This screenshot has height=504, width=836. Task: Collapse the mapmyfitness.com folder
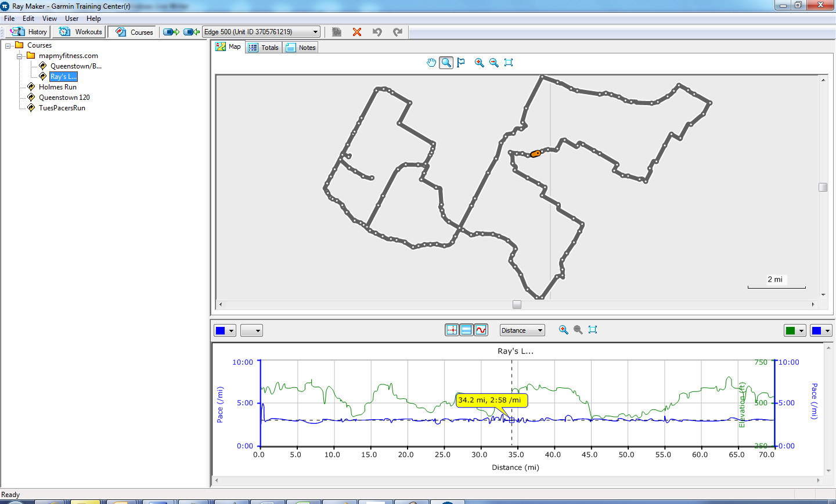(x=20, y=56)
